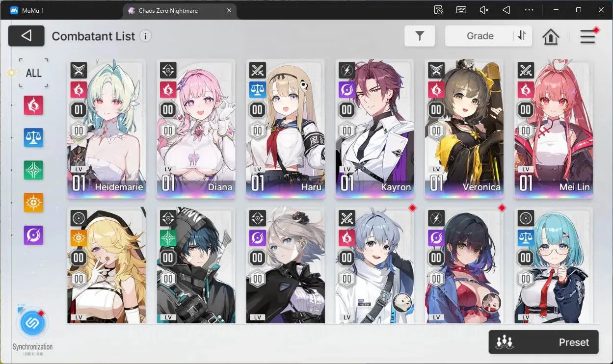Click Heidemarie's red flame attribute icon
Viewport: 613px width, 364px height.
pos(79,90)
